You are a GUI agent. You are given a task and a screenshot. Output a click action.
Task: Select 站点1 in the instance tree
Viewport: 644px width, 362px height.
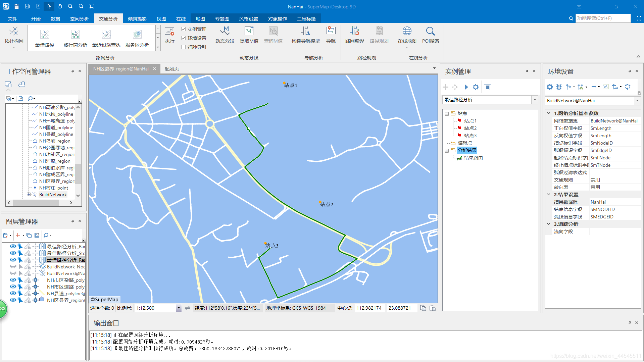pyautogui.click(x=470, y=121)
